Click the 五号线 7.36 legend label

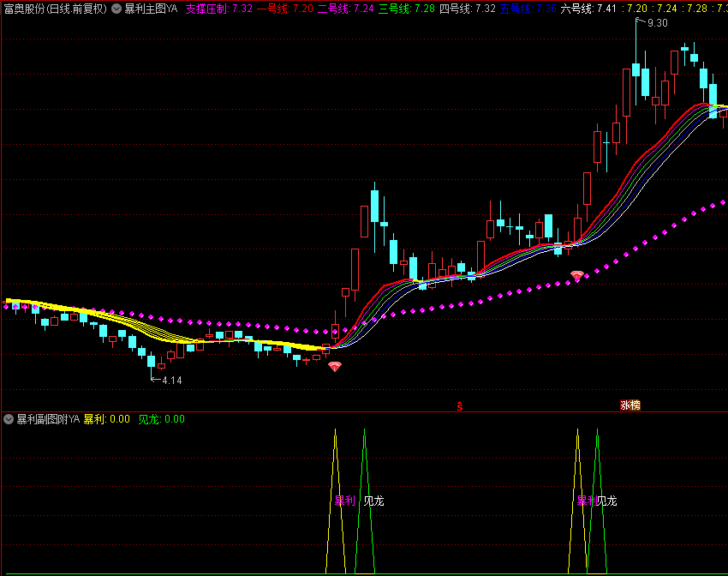point(528,9)
